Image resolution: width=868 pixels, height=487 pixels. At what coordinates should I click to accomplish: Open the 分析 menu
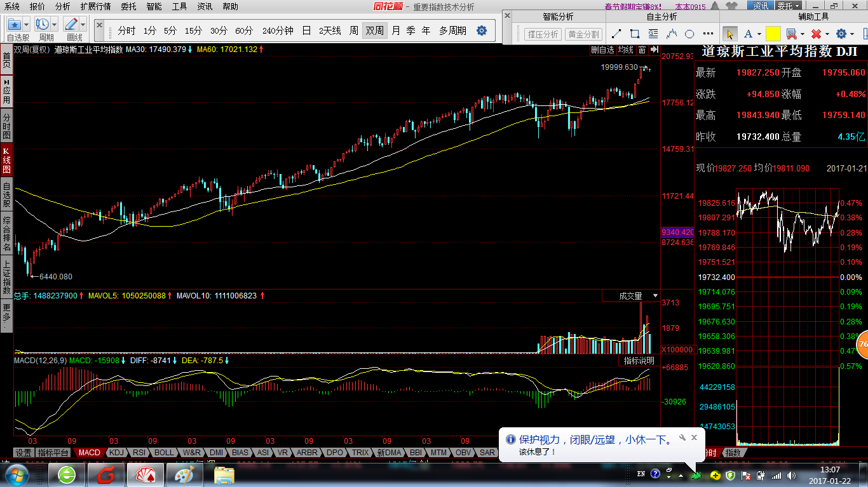point(63,6)
